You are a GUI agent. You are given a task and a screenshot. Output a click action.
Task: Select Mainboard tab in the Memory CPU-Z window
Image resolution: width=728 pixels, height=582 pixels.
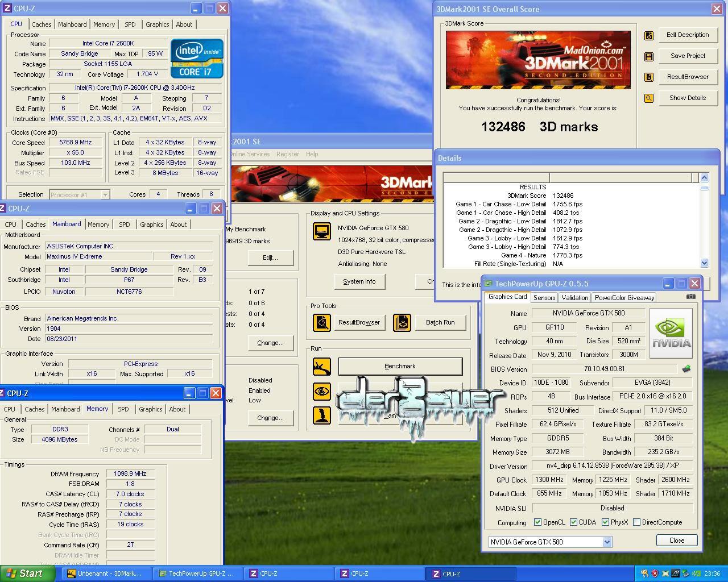(x=65, y=409)
